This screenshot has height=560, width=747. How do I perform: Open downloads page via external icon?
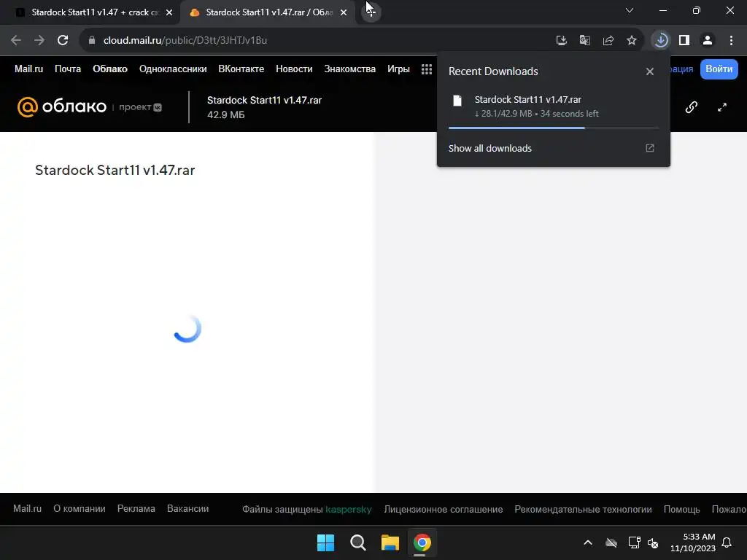pyautogui.click(x=650, y=148)
